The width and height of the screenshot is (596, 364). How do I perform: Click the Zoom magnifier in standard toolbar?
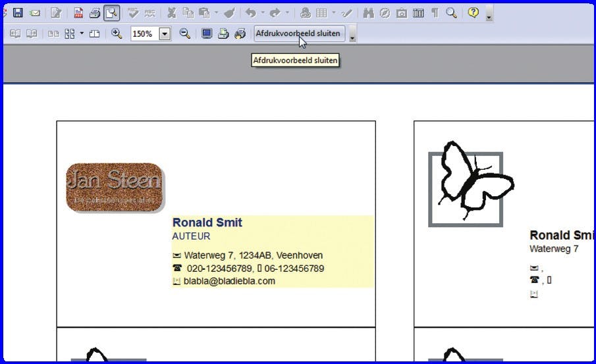pyautogui.click(x=451, y=13)
